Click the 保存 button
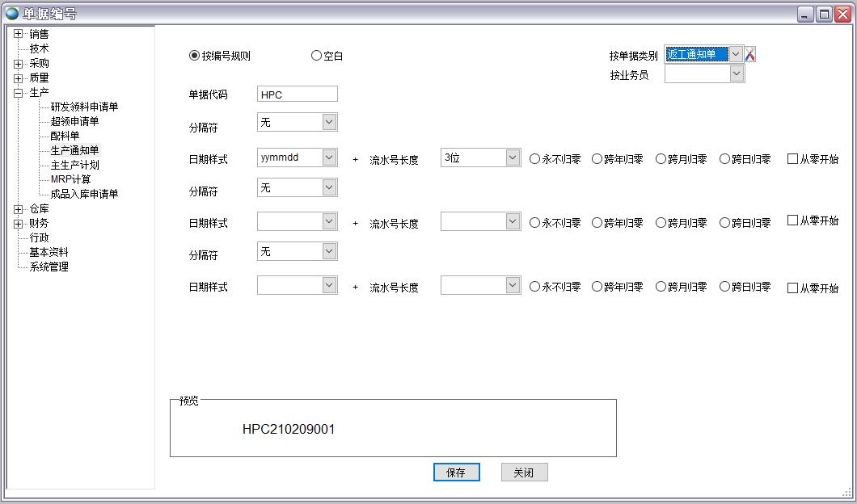The image size is (857, 504). pyautogui.click(x=456, y=472)
